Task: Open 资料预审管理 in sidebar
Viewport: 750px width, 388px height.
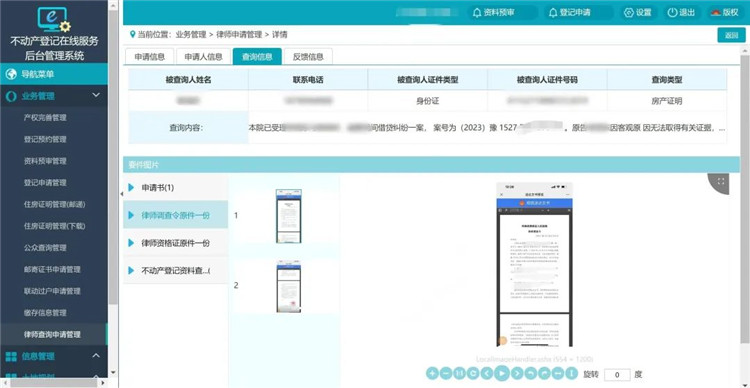Action: pos(45,161)
